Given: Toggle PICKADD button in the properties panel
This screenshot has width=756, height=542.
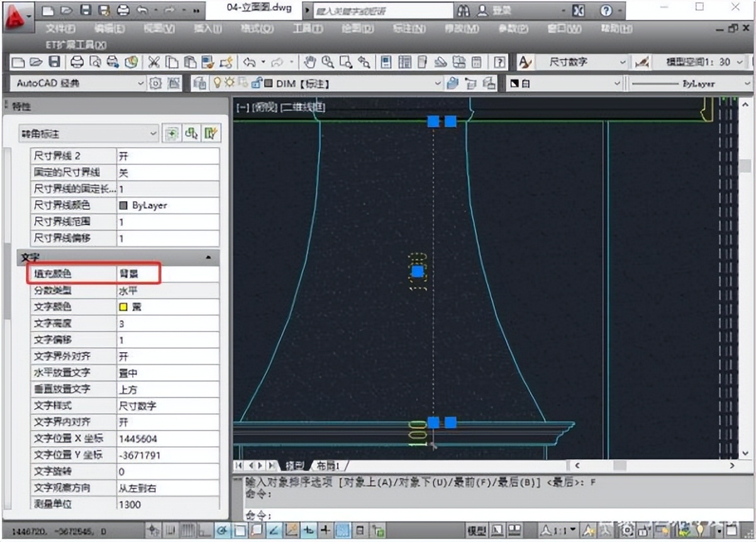Looking at the screenshot, I should 171,133.
